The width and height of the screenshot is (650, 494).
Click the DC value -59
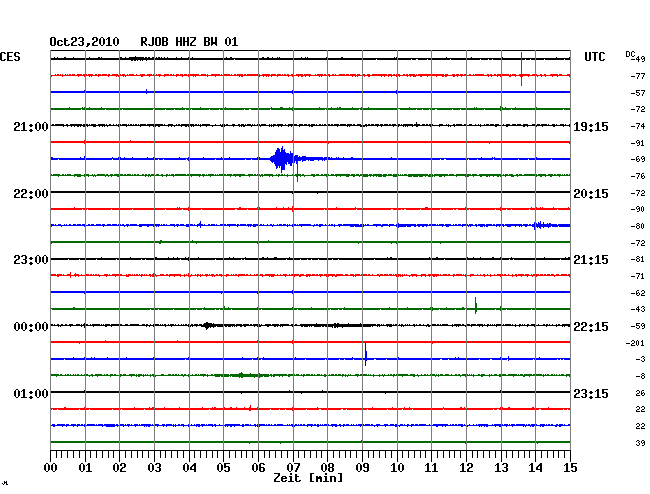pyautogui.click(x=638, y=326)
